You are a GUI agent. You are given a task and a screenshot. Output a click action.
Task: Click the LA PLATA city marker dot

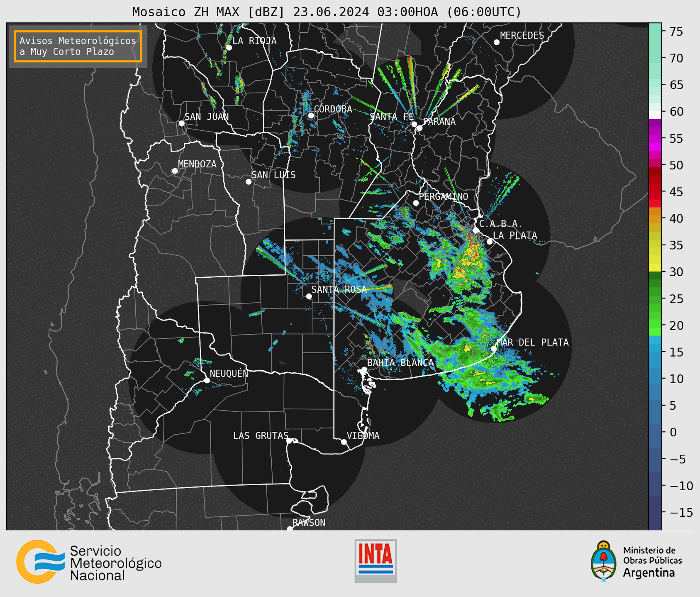pos(490,242)
